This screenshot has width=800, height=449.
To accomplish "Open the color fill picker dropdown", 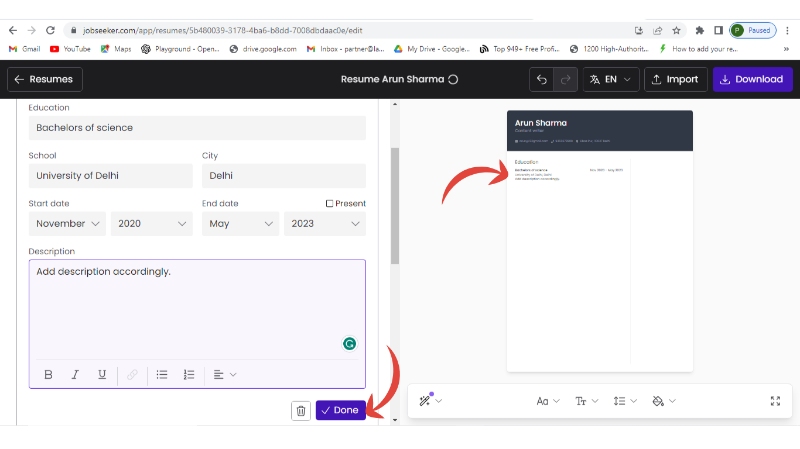I will coord(663,401).
